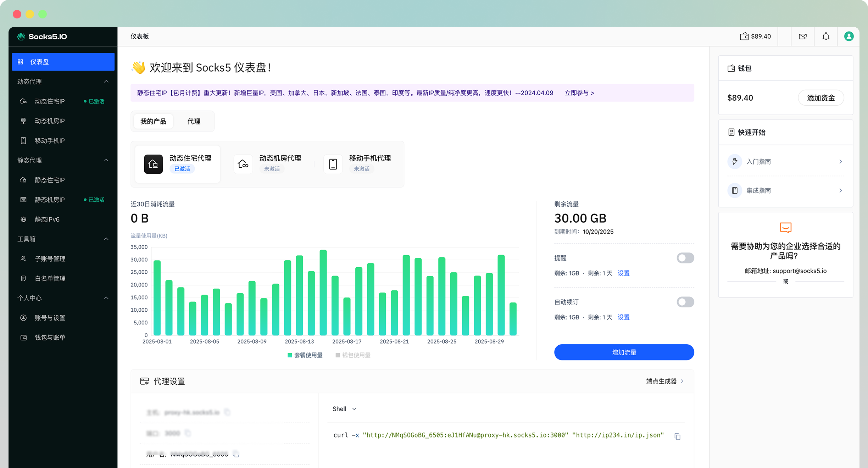Image resolution: width=868 pixels, height=468 pixels.
Task: Open the notification bell icon
Action: (x=826, y=37)
